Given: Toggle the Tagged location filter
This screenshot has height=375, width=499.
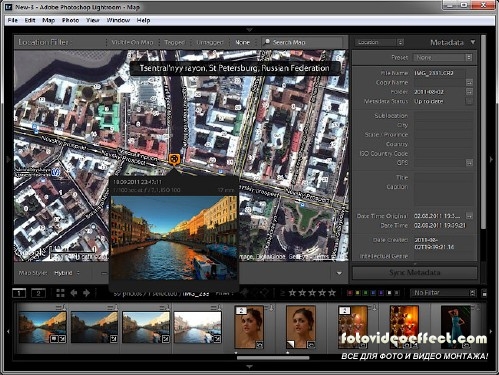Looking at the screenshot, I should coord(175,42).
